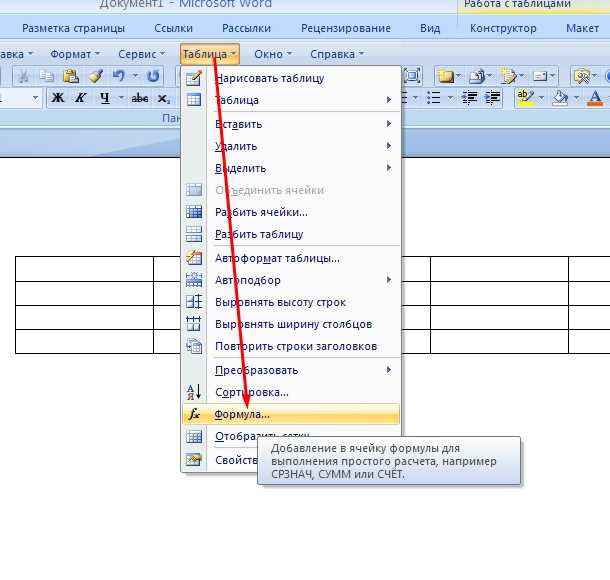Toggle subscript x₂ formatting
The width and height of the screenshot is (610, 580).
point(164,98)
